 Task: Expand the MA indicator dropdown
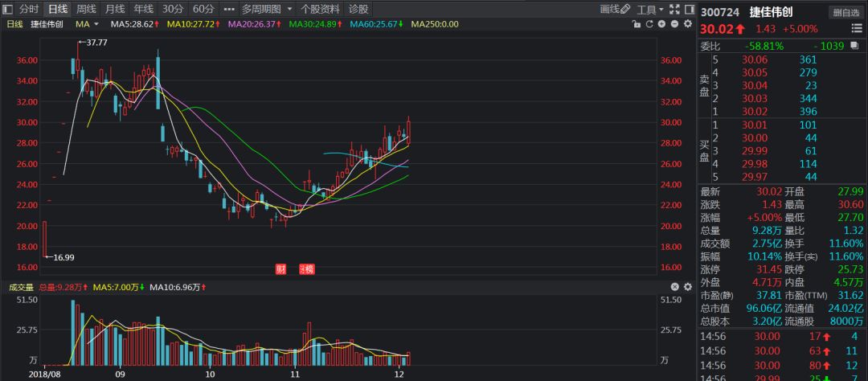(x=88, y=24)
